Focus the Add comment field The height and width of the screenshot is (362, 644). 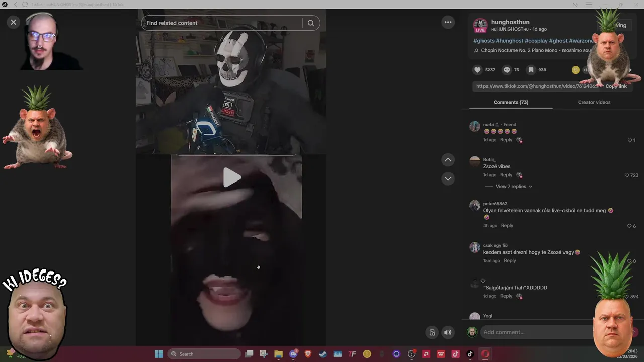coord(537,332)
